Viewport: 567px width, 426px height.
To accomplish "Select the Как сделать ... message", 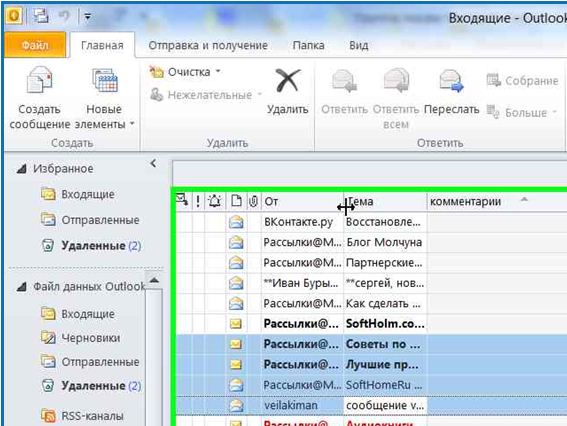I will (371, 303).
